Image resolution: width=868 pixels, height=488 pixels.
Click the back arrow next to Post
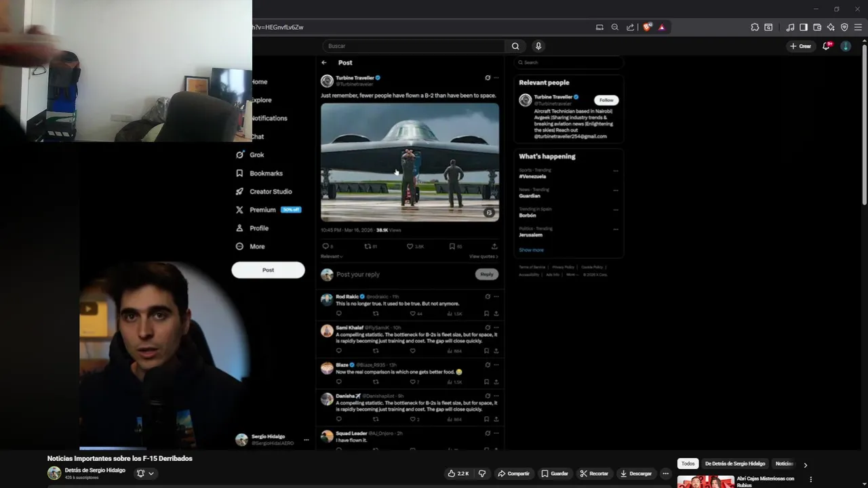[324, 62]
